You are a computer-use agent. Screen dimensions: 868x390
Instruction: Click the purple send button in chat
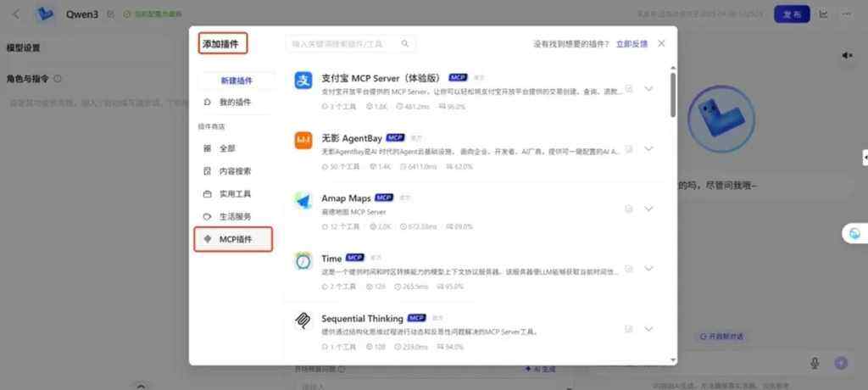coord(841,363)
